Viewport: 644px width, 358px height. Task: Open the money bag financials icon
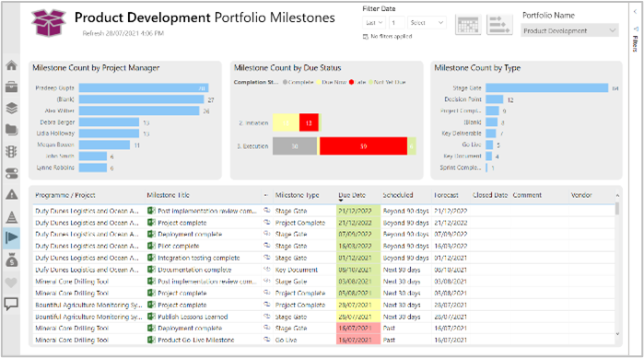click(11, 260)
